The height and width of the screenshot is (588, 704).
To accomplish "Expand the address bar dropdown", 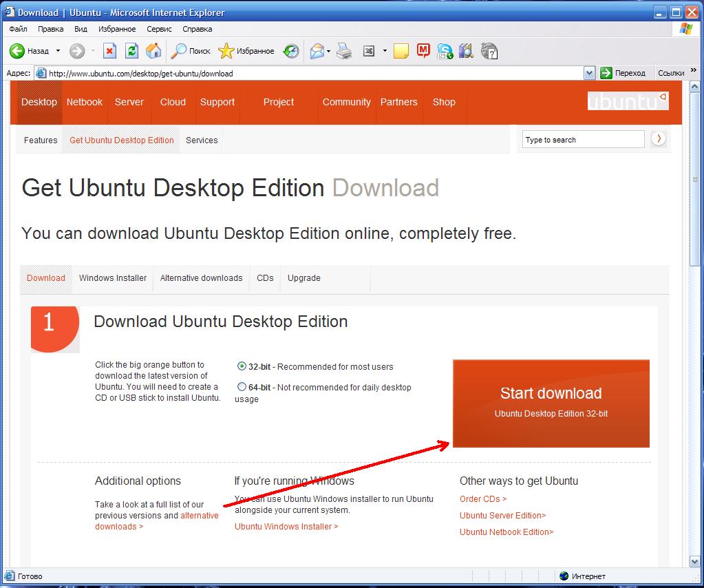I will (x=590, y=73).
